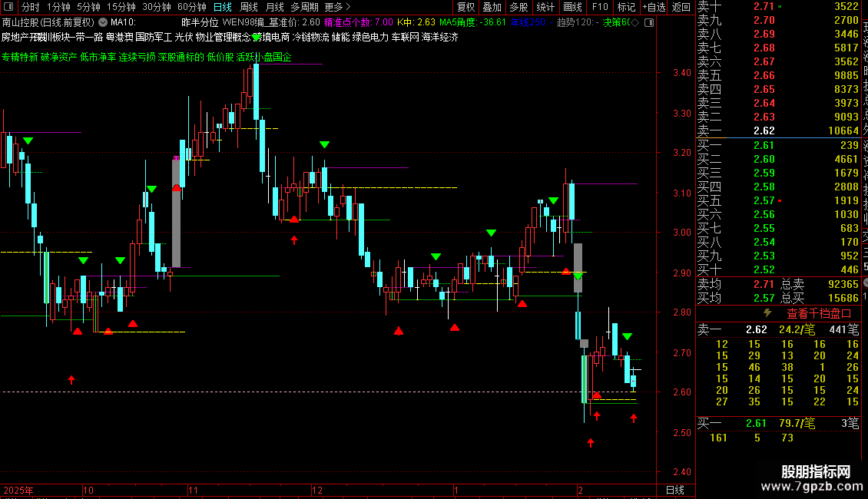Click the MA10 indicator label

[123, 23]
